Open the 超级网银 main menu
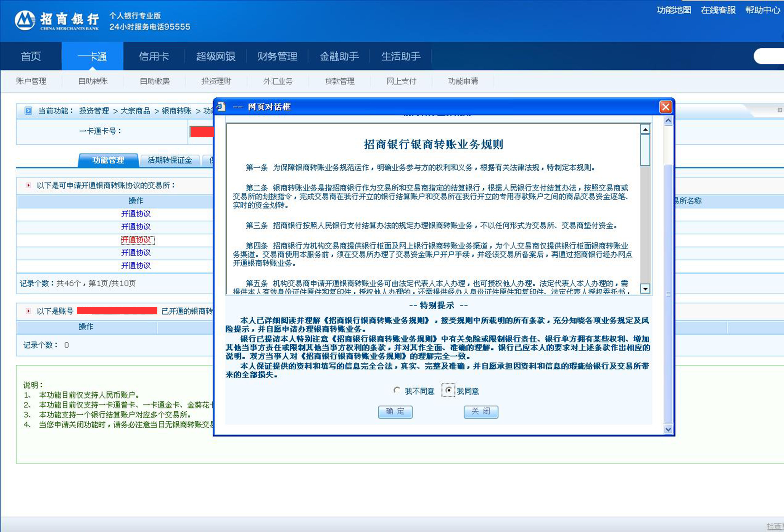The width and height of the screenshot is (784, 532). [x=216, y=56]
